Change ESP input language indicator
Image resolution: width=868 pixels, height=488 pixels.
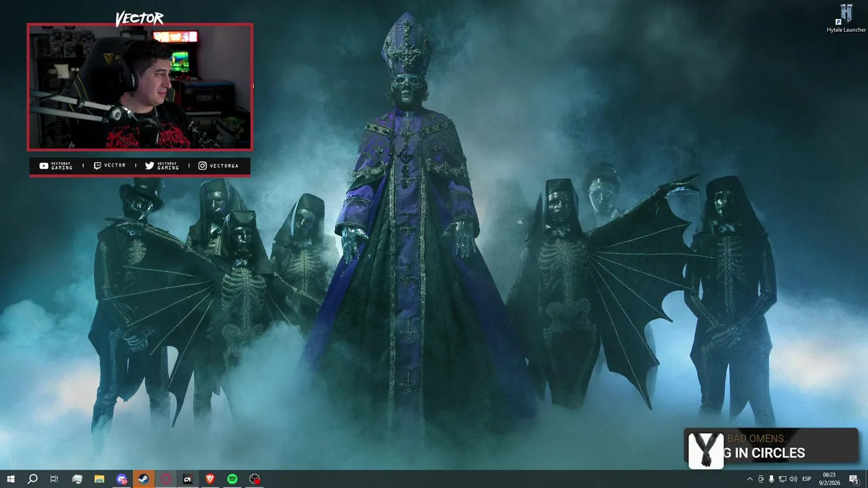807,479
